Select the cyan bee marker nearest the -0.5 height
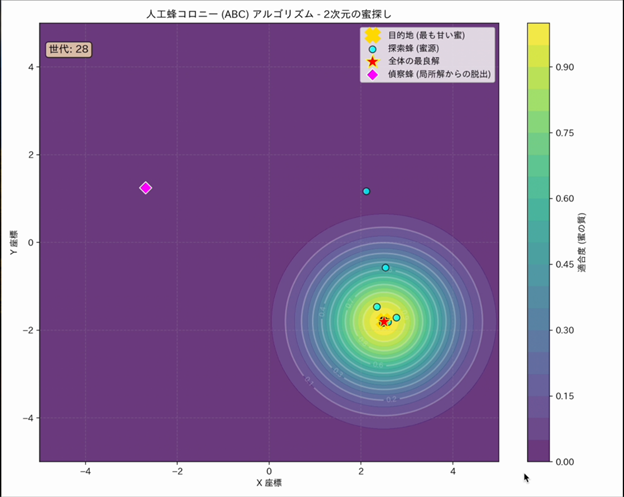The image size is (624, 497). tap(386, 267)
